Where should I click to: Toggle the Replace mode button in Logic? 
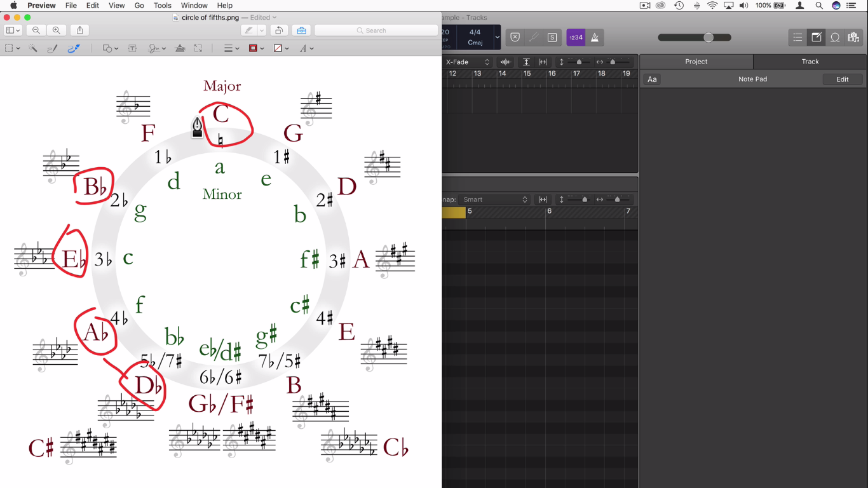(515, 37)
